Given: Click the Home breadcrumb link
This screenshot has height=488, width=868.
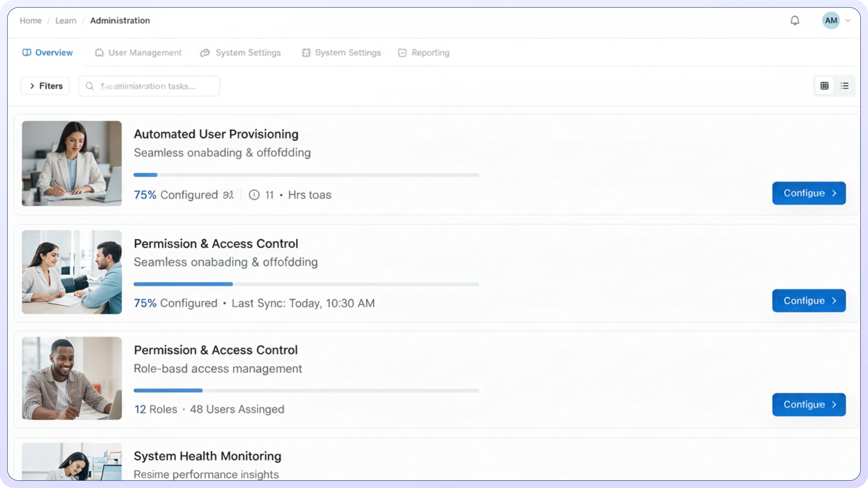Looking at the screenshot, I should tap(30, 21).
